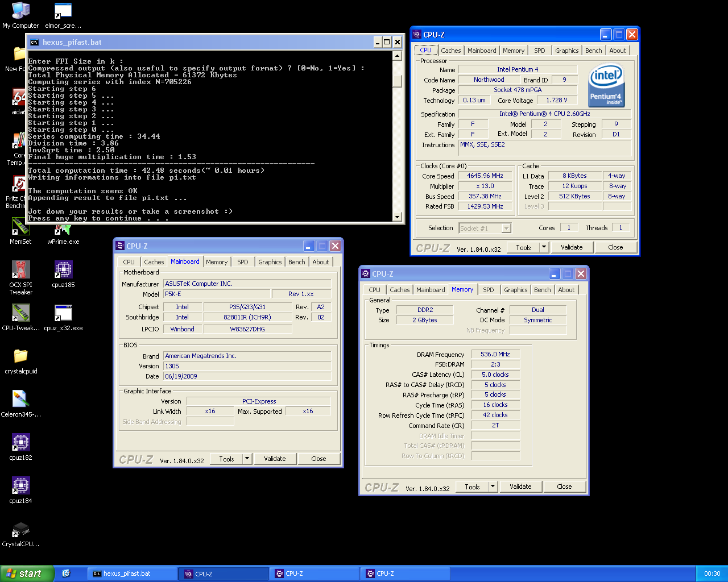
Task: Open About tab in the CPU-Z processor window
Action: pos(617,51)
